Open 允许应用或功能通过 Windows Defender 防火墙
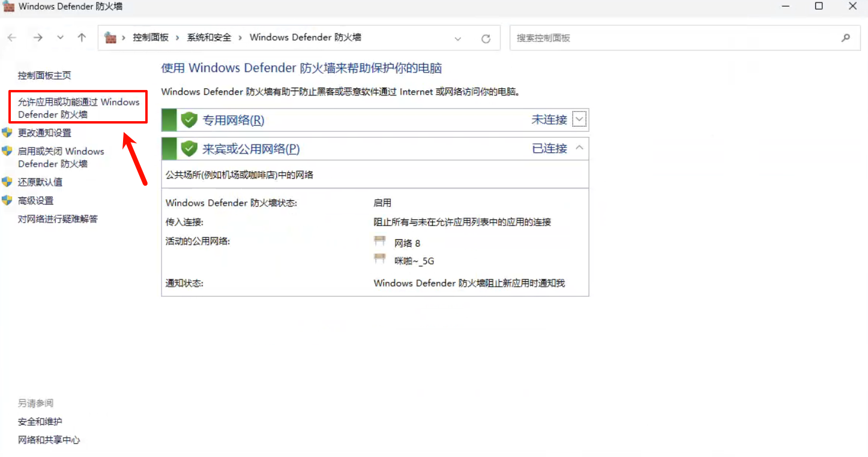 point(79,108)
